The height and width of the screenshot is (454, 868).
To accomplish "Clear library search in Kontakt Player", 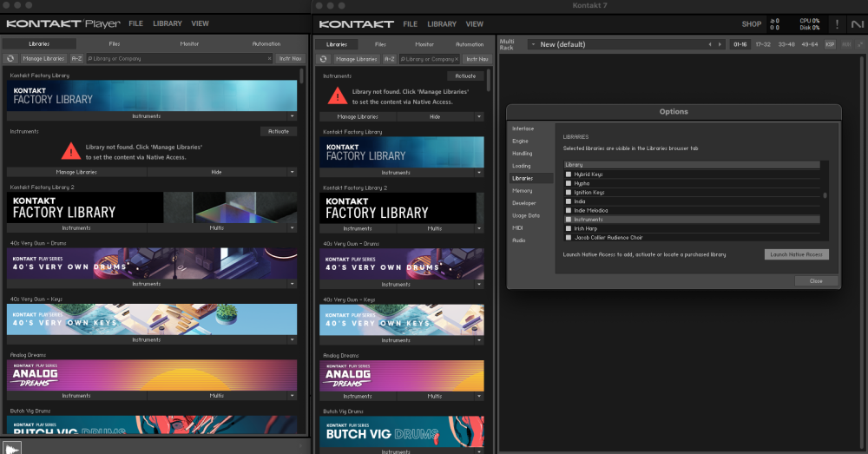I will [x=270, y=58].
